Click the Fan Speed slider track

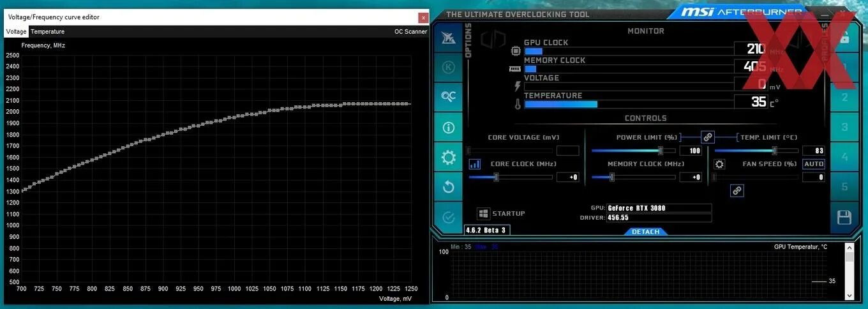point(756,177)
